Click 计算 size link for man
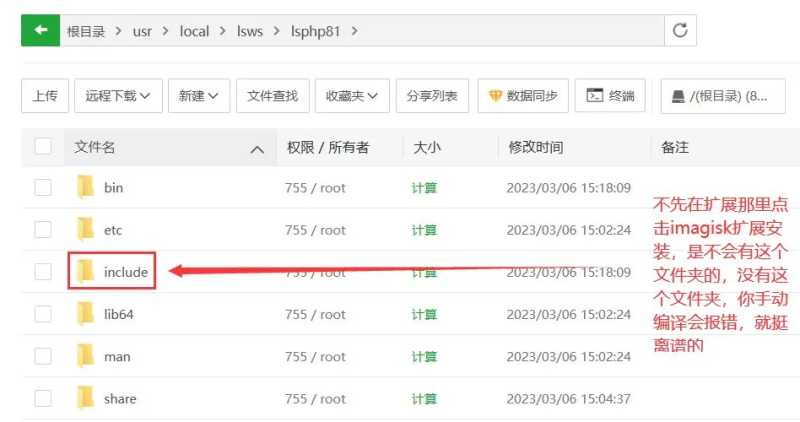800x422 pixels. coord(424,357)
